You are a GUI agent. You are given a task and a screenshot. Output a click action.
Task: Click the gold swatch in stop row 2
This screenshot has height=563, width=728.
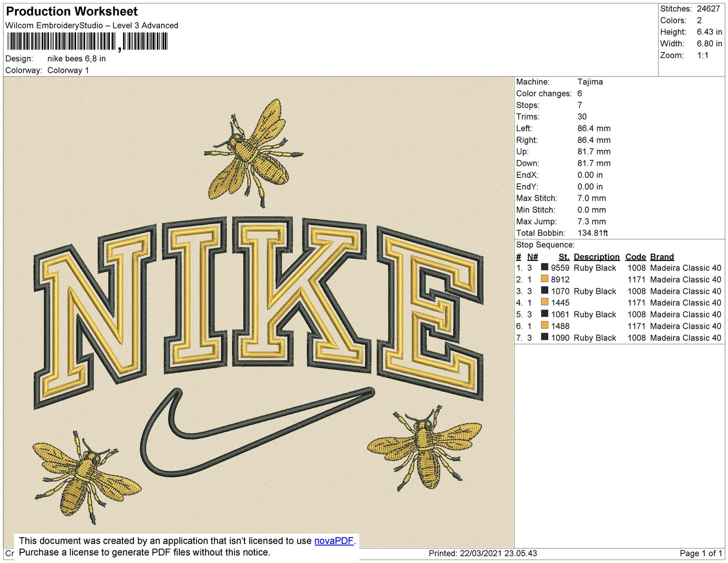point(545,279)
